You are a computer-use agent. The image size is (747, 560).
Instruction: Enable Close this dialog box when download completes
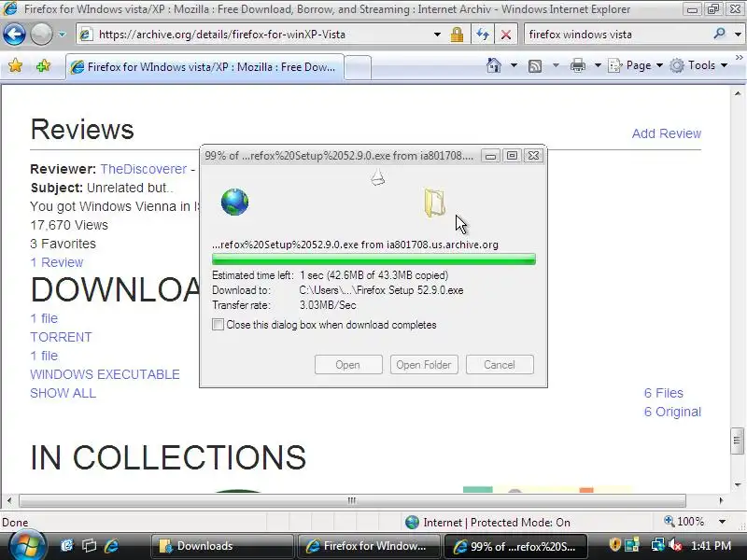218,325
